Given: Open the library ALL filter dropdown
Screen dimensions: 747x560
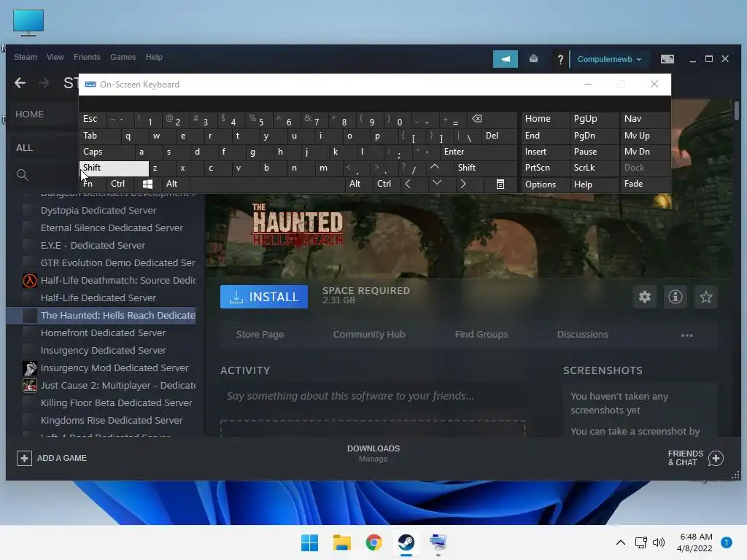Looking at the screenshot, I should (x=43, y=148).
